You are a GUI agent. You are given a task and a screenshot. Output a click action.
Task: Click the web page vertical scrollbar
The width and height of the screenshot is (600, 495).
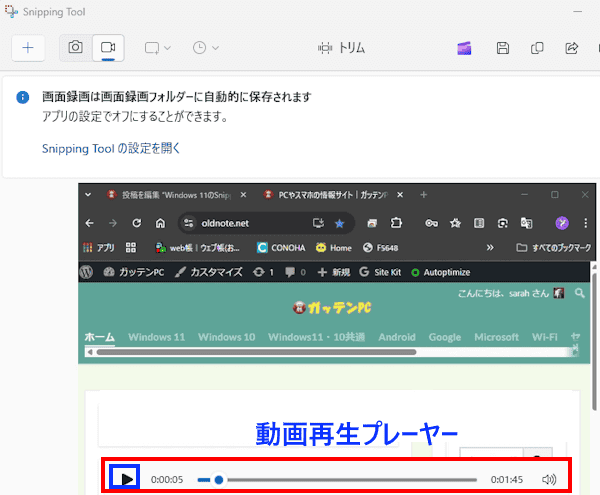[593, 341]
